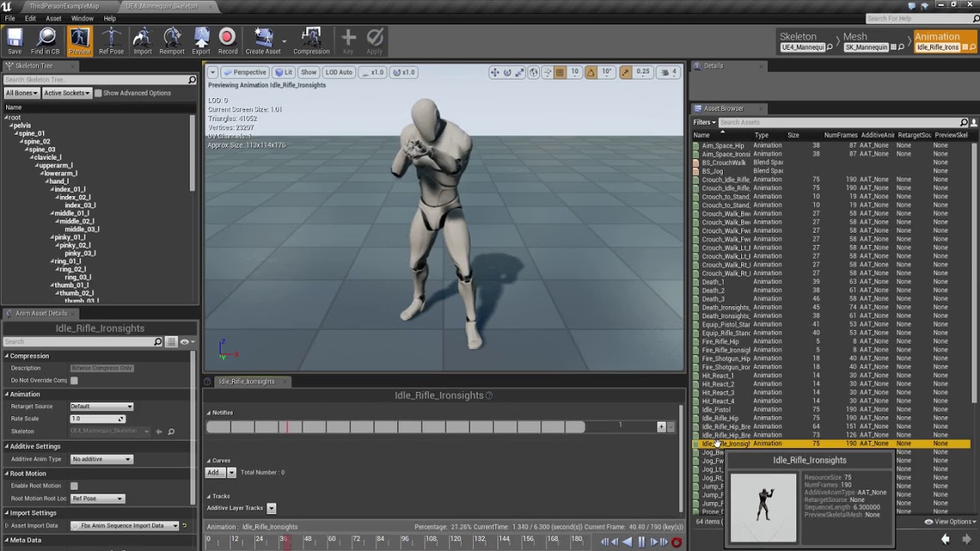Select the translate gizmo icon in viewport
The height and width of the screenshot is (551, 980).
click(x=495, y=72)
